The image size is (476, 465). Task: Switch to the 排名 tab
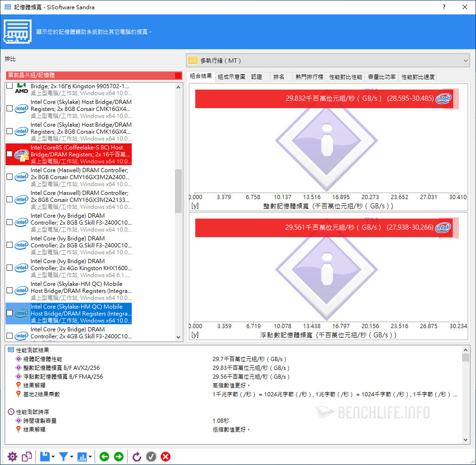[x=279, y=77]
